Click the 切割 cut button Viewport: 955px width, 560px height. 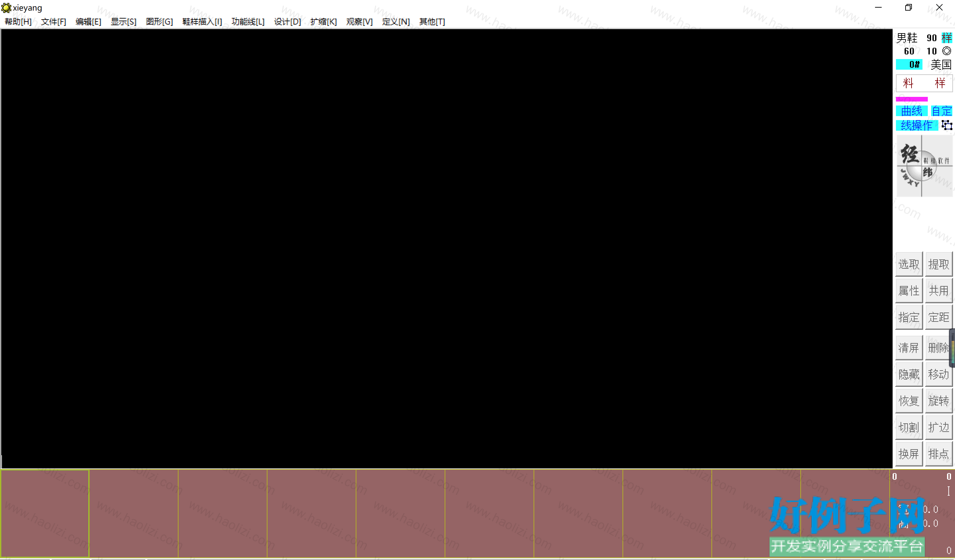pos(909,427)
